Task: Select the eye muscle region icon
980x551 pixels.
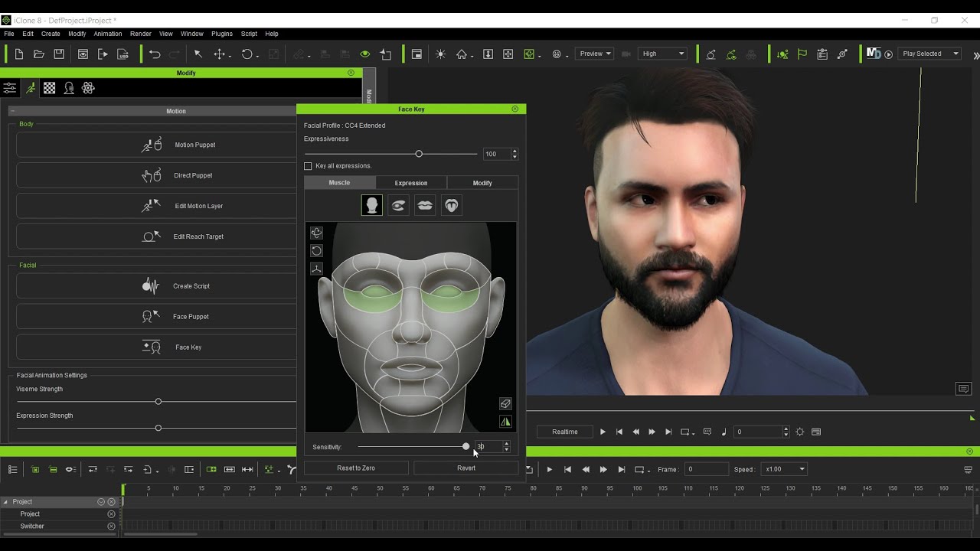Action: tap(398, 205)
